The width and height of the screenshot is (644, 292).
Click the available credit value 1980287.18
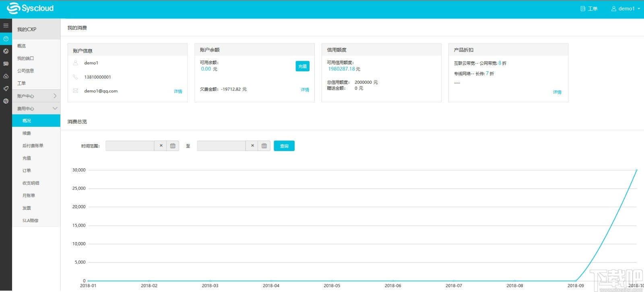tap(342, 69)
